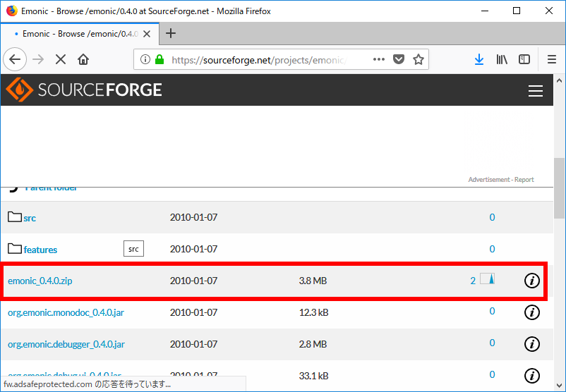This screenshot has height=392, width=566.
Task: Download org.emonic.debugger_0.4.0.jar
Action: [x=66, y=344]
